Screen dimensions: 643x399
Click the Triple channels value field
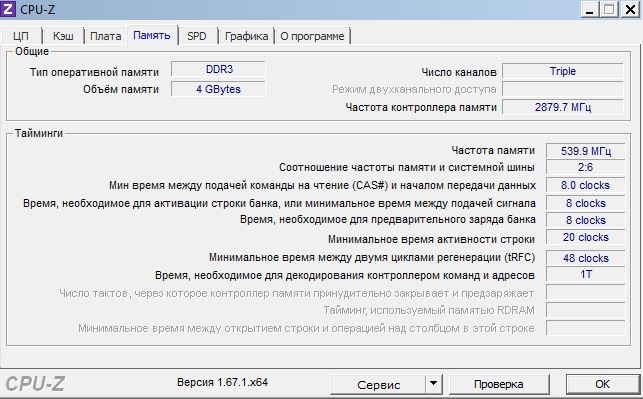[x=563, y=71]
